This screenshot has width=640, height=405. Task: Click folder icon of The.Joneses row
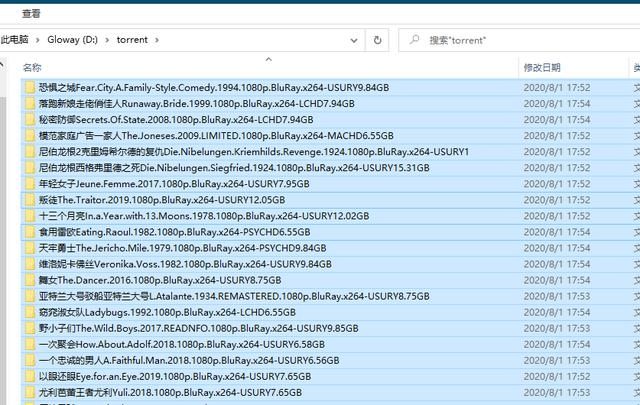[30, 135]
